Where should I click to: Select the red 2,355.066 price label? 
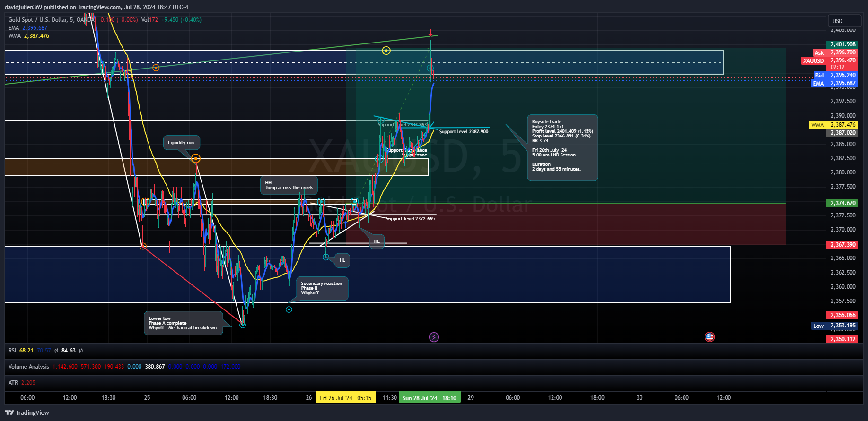pyautogui.click(x=843, y=315)
